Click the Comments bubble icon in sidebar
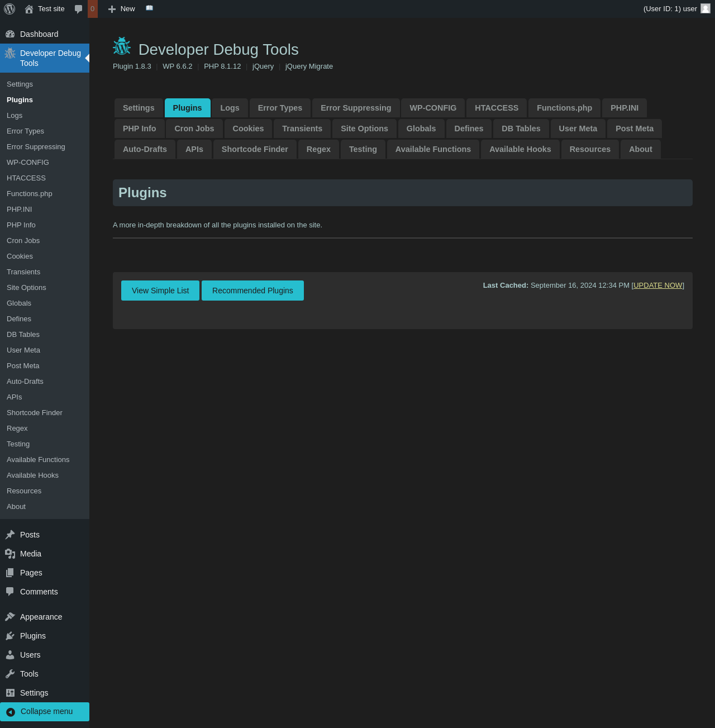 (x=10, y=592)
